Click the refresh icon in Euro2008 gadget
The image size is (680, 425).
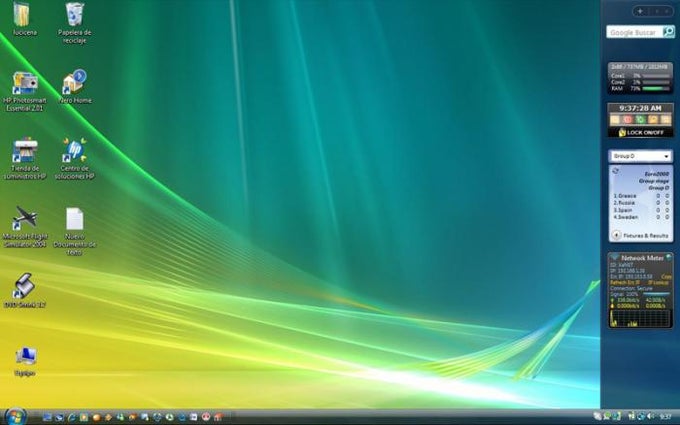click(x=615, y=171)
